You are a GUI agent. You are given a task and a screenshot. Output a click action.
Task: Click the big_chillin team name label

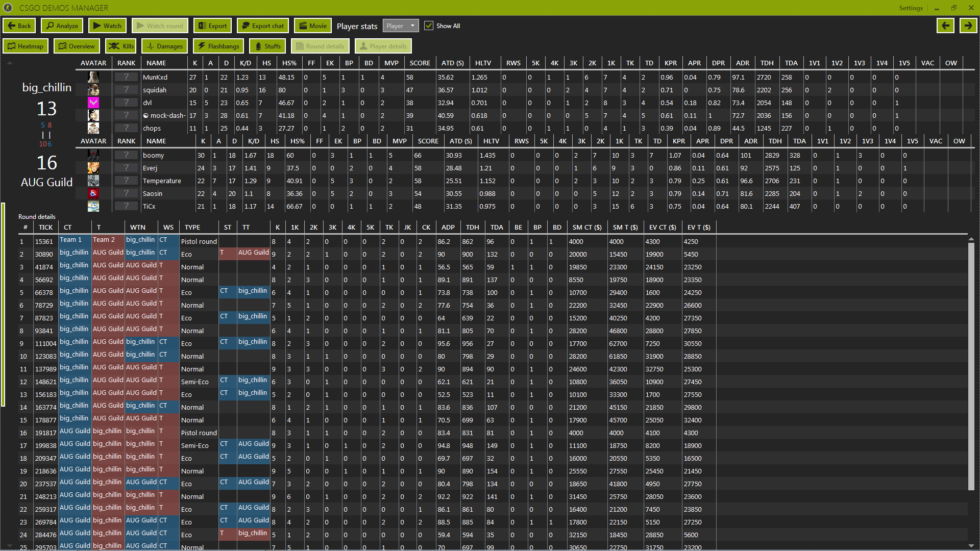(46, 87)
